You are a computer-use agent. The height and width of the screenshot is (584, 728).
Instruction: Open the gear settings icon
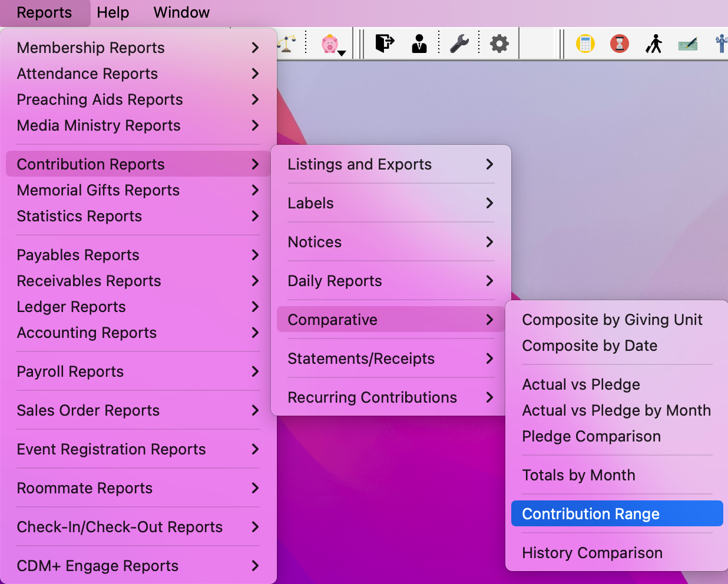[499, 44]
